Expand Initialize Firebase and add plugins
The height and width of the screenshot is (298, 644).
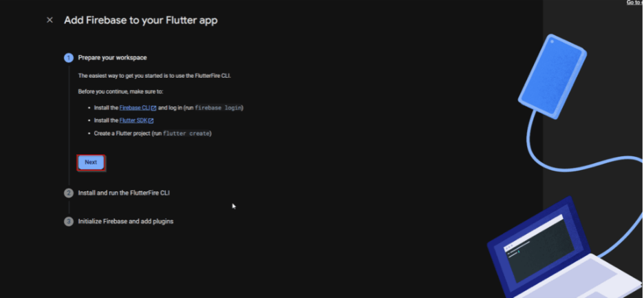click(126, 222)
